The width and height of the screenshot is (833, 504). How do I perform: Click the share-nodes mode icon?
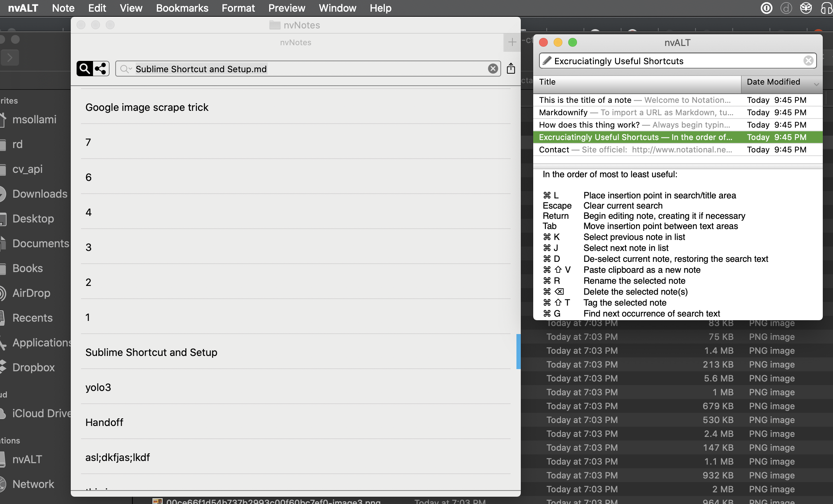point(101,69)
